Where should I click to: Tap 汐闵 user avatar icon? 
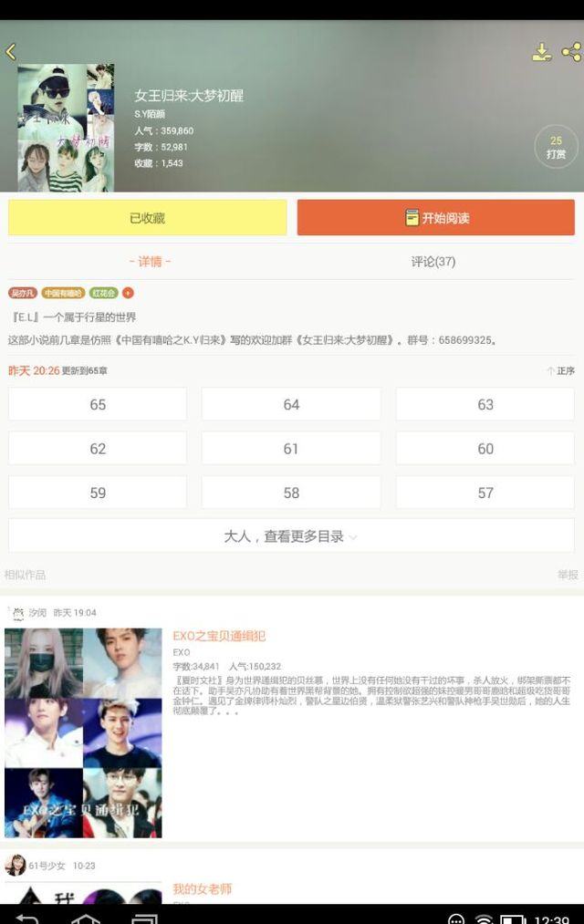pos(18,613)
